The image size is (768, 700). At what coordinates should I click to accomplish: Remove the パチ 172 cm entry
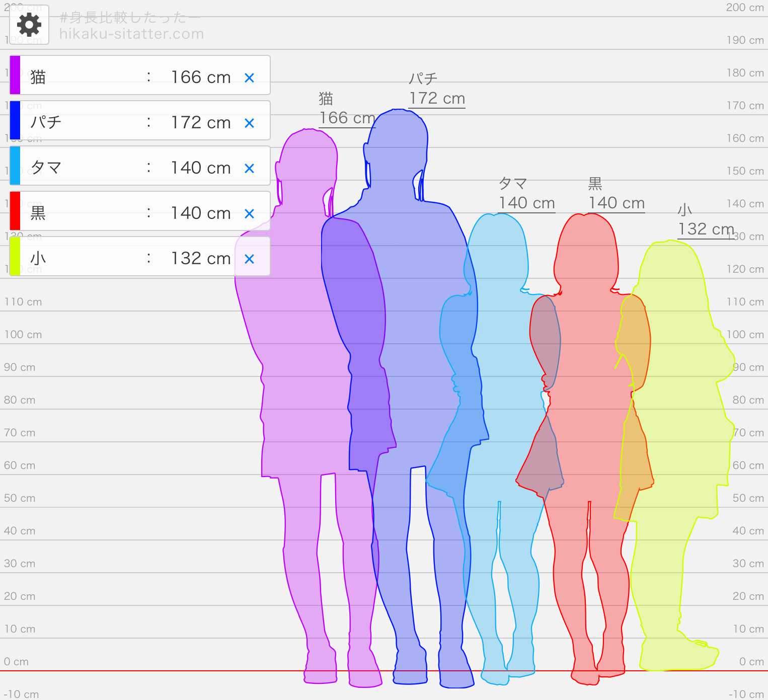coord(249,123)
